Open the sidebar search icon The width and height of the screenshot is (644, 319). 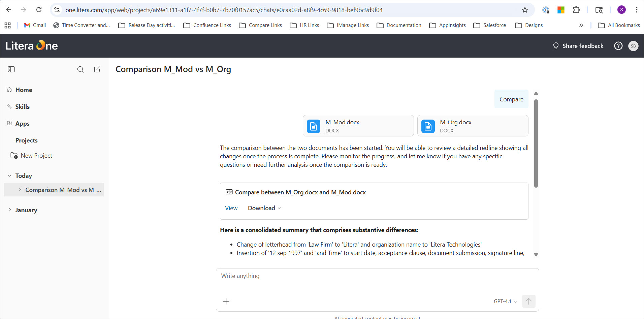80,69
